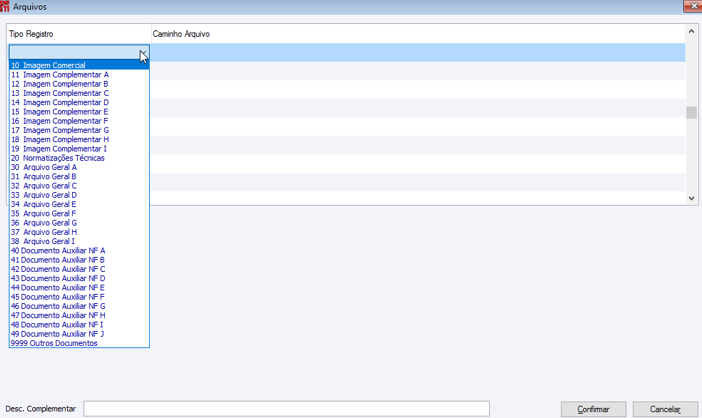The height and width of the screenshot is (418, 702).
Task: Pick '41 Documento Auxiliar NF B'
Action: (79, 260)
